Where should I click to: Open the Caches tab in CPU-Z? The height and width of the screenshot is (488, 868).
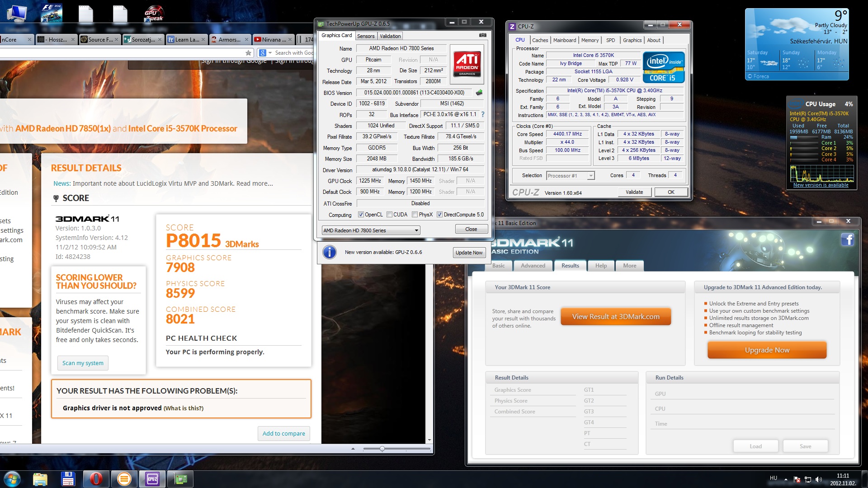(540, 40)
